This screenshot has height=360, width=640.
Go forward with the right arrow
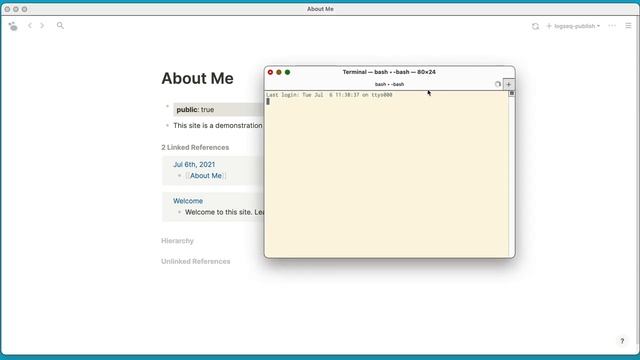click(42, 26)
